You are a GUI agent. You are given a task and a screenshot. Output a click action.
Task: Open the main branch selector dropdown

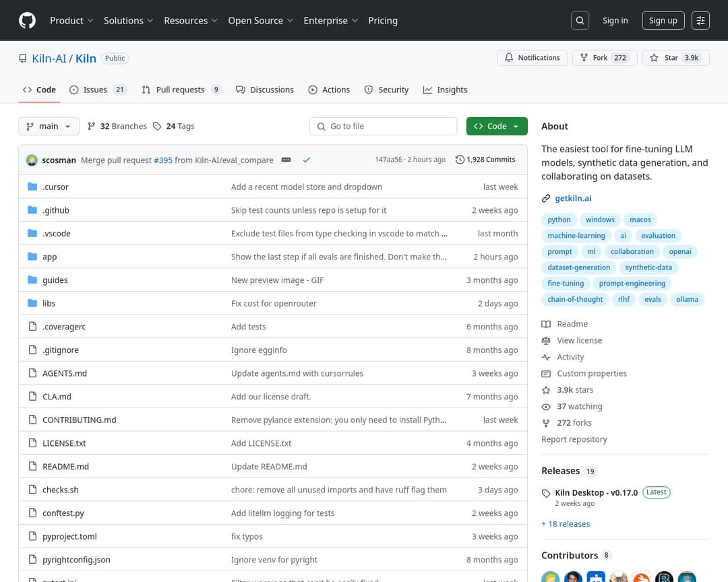pos(49,126)
